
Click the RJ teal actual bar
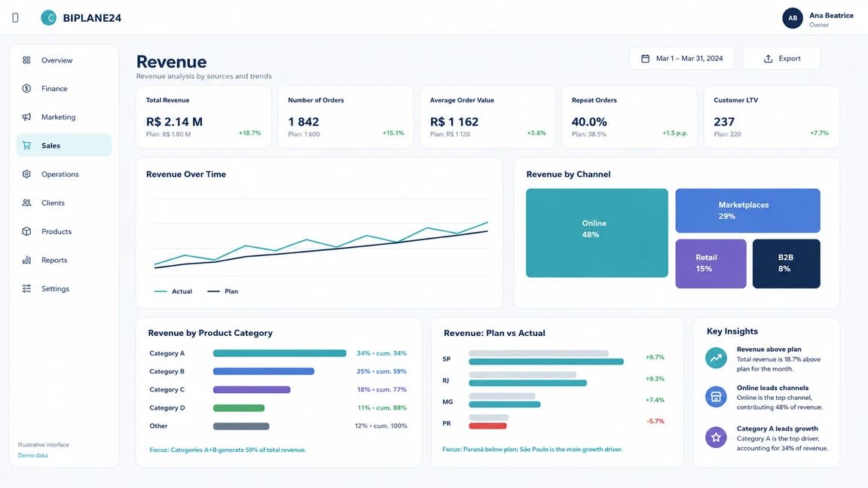(527, 383)
